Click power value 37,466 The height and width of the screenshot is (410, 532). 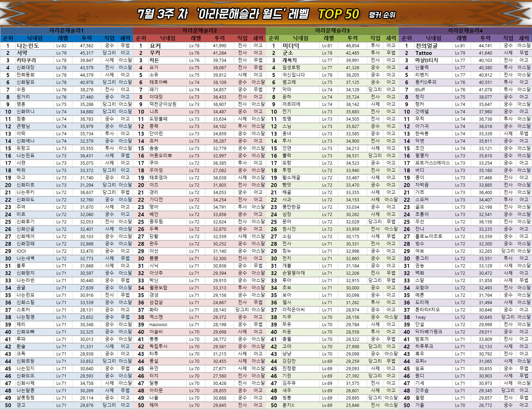tap(485, 178)
